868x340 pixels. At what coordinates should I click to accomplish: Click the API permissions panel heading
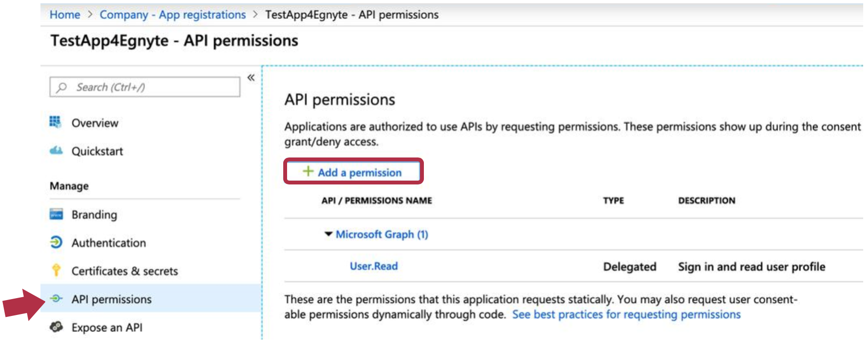point(340,100)
